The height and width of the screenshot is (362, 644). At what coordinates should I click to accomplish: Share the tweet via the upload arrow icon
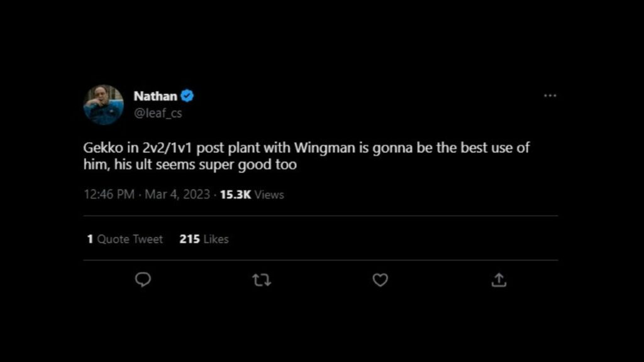click(499, 280)
